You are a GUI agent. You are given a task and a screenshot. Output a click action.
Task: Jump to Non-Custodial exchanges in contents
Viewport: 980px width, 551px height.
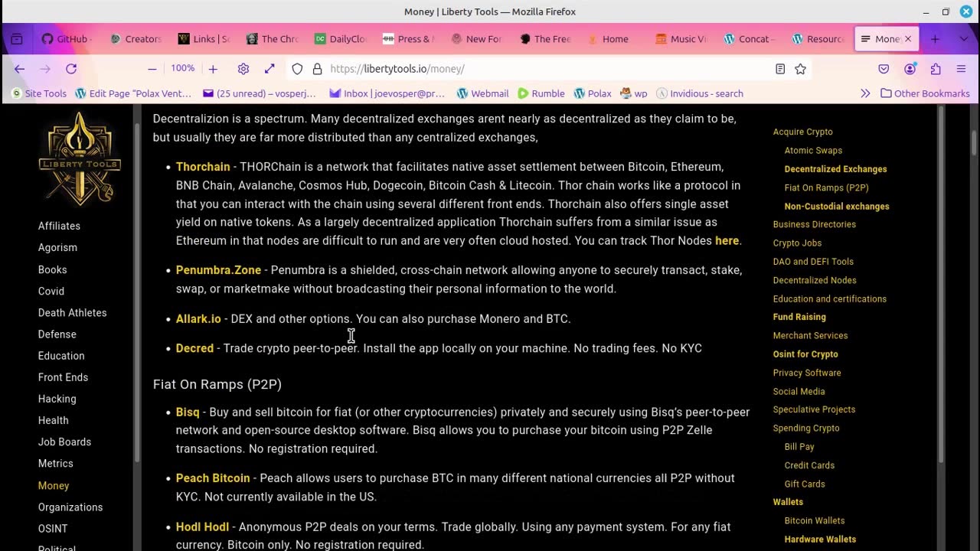point(837,206)
